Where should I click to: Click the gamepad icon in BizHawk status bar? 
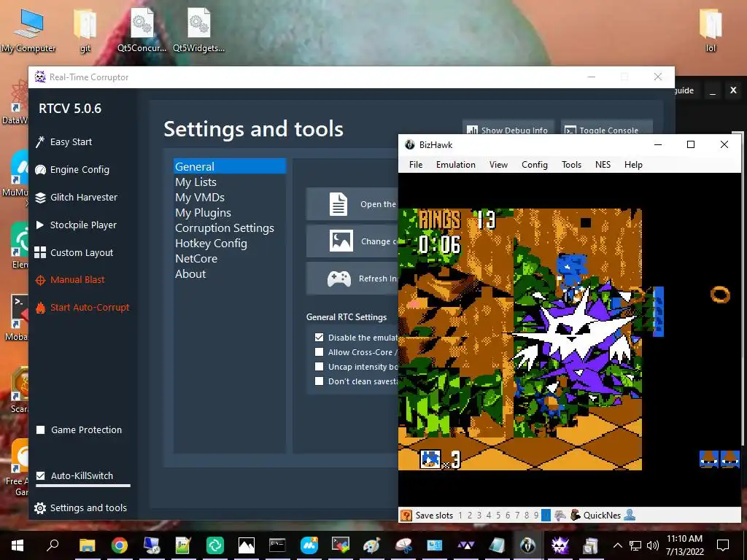click(561, 516)
